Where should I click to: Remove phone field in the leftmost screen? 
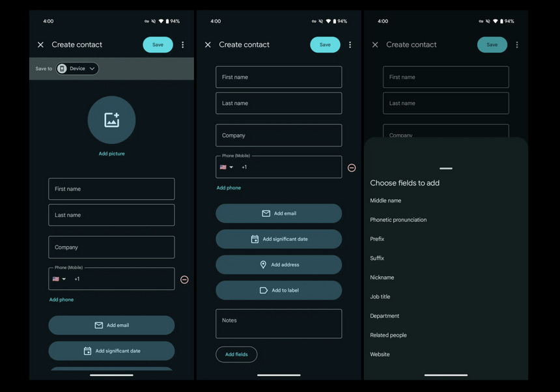point(184,279)
